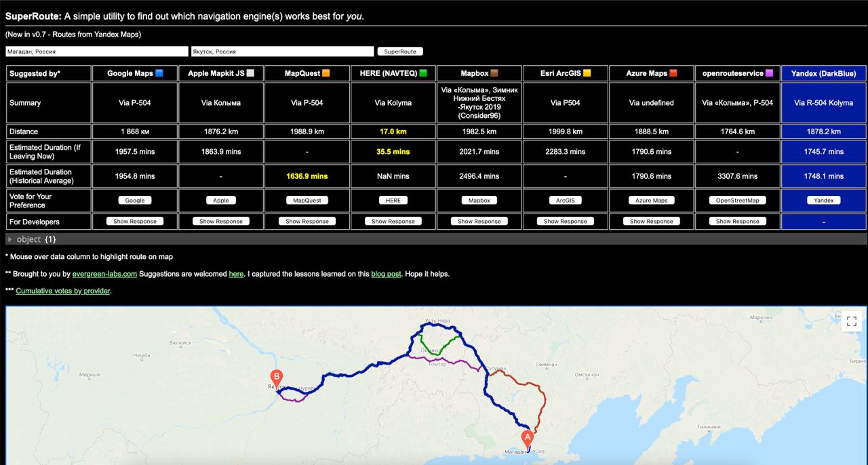Vote for Apple routing engine

click(x=221, y=201)
